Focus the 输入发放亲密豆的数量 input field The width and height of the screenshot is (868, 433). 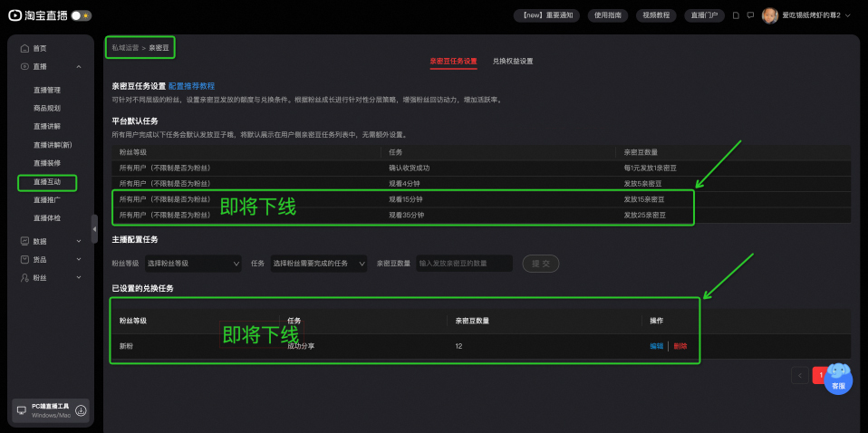tap(465, 264)
